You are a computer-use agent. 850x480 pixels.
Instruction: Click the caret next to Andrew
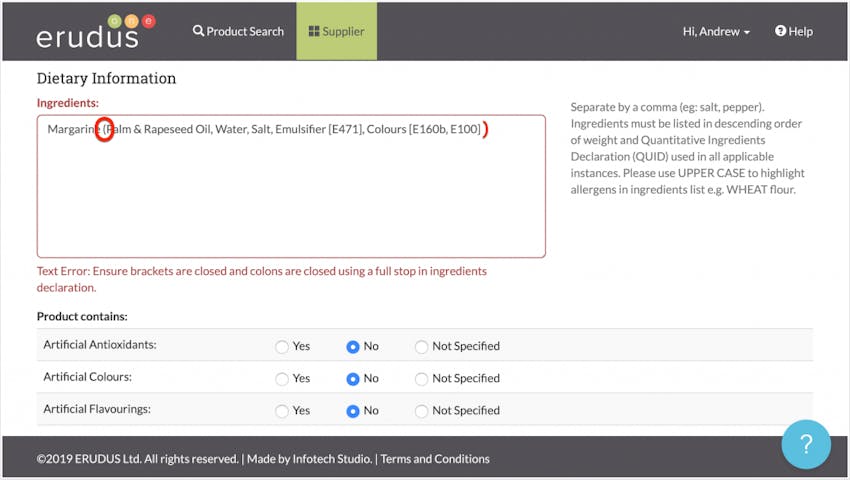pos(747,33)
